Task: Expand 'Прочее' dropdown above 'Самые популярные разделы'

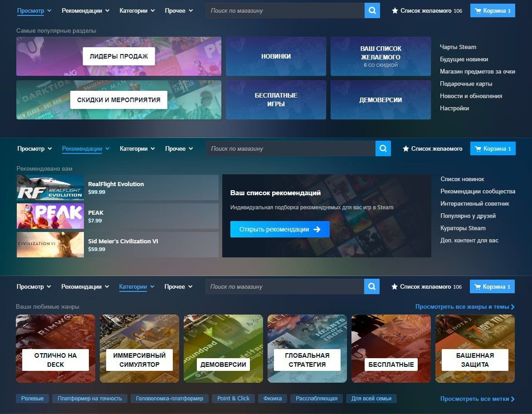Action: (x=190, y=10)
